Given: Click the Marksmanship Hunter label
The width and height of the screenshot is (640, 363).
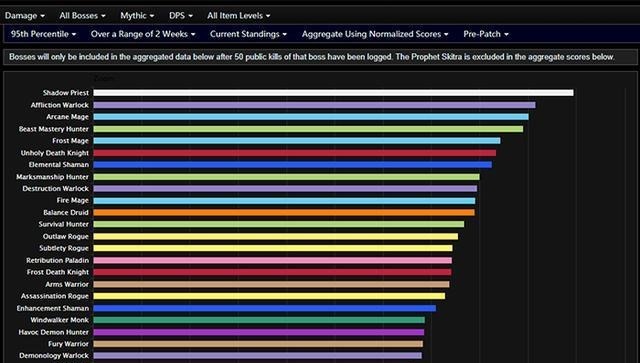Looking at the screenshot, I should coord(52,177).
